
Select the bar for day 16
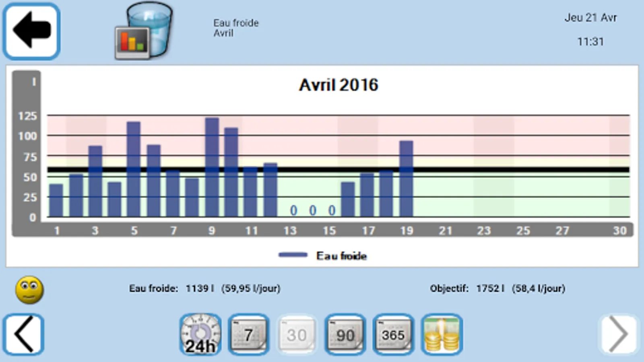coord(348,200)
